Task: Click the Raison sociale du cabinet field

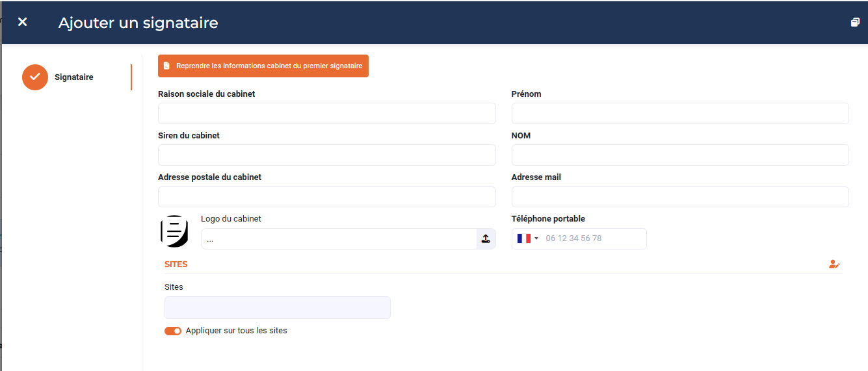Action: (326, 114)
